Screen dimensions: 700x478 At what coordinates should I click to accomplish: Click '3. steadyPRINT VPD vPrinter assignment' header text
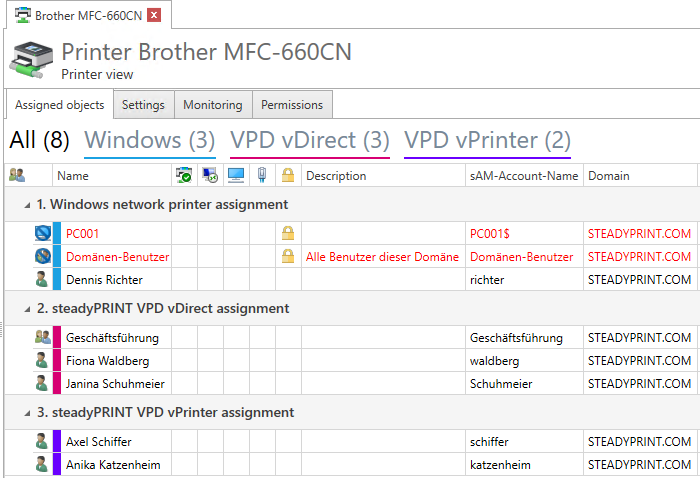coord(166,412)
